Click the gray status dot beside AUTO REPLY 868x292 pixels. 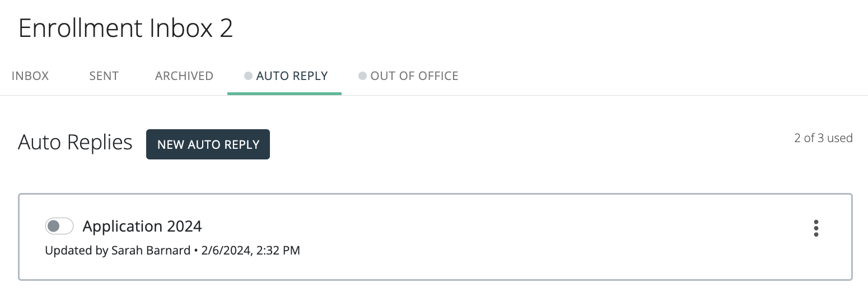248,76
